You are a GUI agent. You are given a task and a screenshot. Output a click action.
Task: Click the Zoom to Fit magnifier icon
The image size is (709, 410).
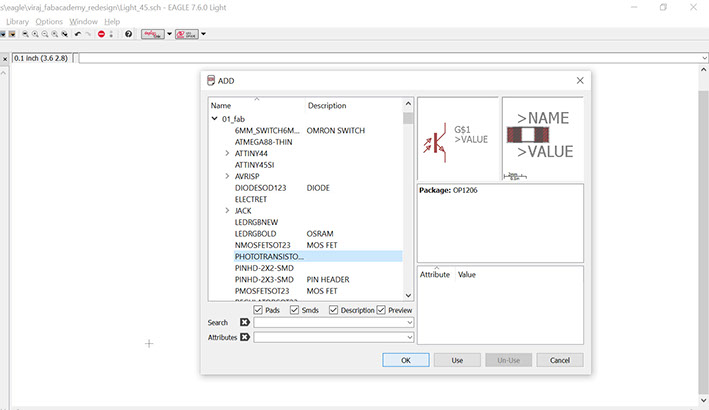26,34
